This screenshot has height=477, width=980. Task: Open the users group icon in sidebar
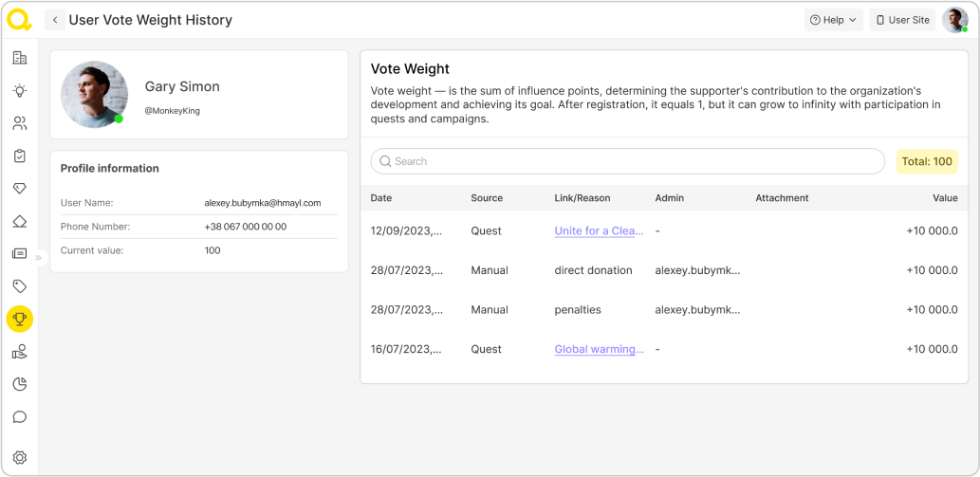coord(19,123)
